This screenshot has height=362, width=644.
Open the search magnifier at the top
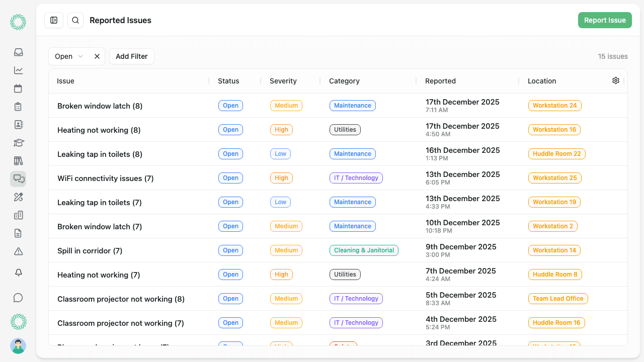pyautogui.click(x=75, y=20)
